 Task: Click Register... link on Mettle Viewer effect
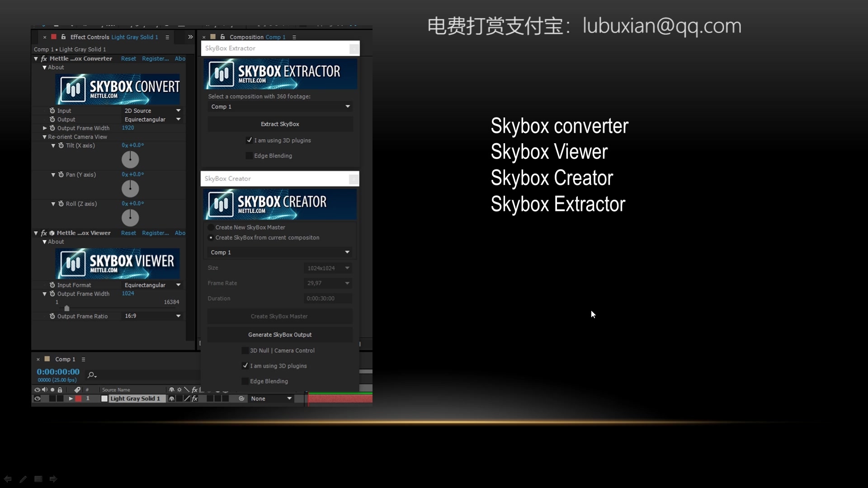point(156,233)
